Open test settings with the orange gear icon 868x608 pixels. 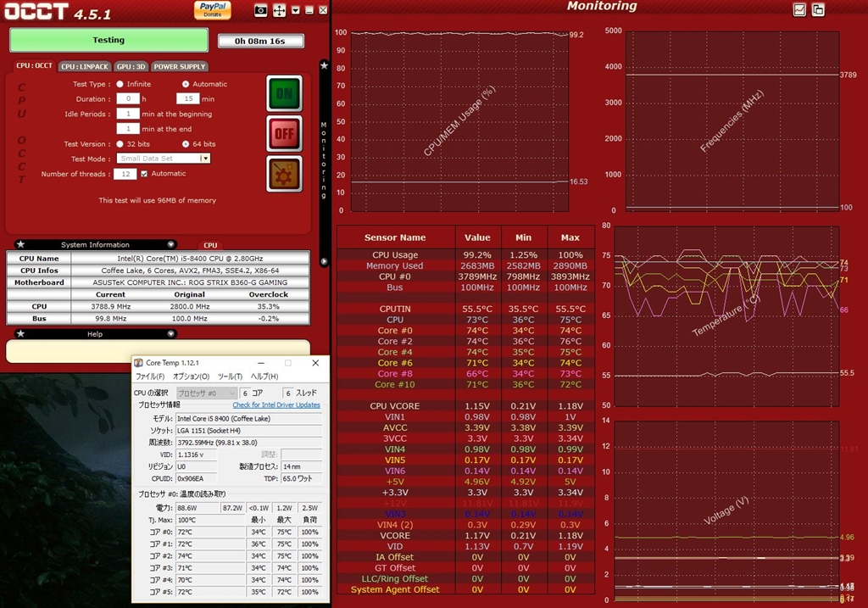pyautogui.click(x=285, y=174)
